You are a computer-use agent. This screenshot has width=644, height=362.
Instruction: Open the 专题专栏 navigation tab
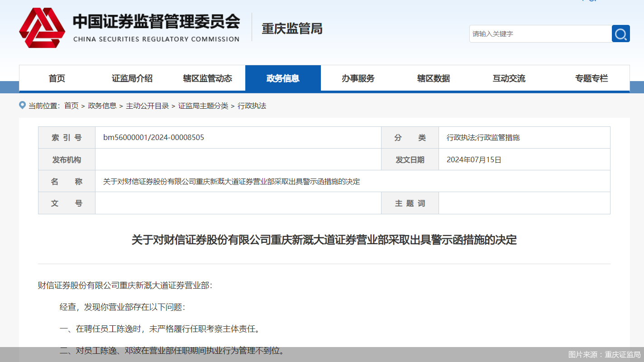tap(592, 78)
